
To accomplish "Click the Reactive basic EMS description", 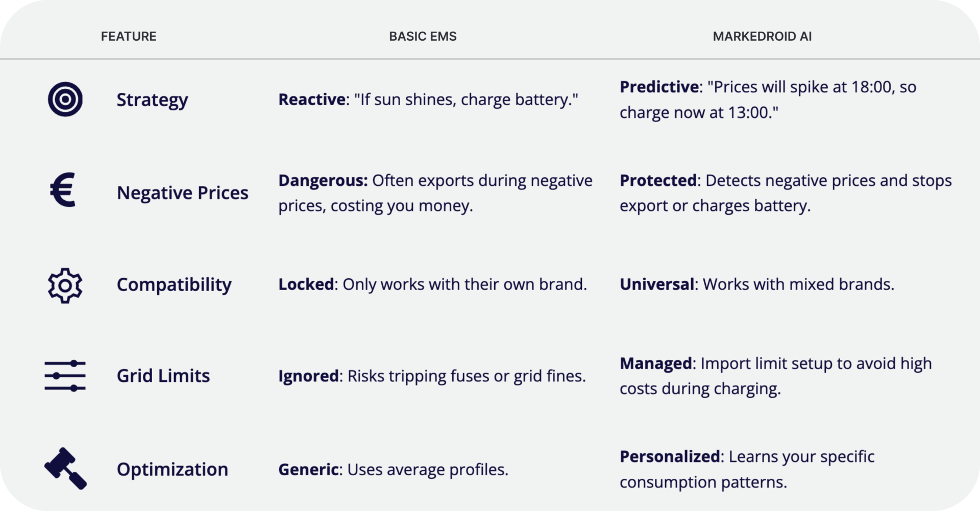I will tap(428, 100).
